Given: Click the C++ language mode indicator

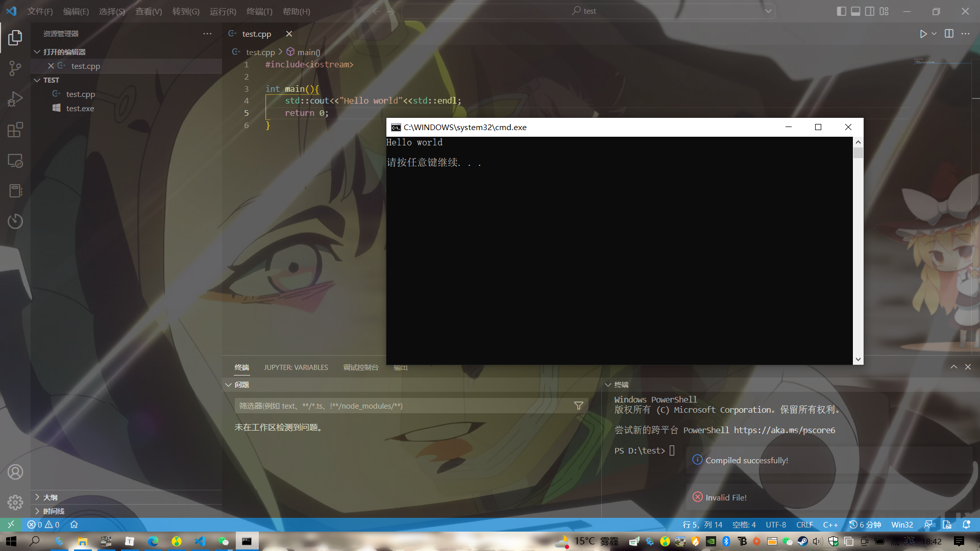Looking at the screenshot, I should (x=830, y=524).
